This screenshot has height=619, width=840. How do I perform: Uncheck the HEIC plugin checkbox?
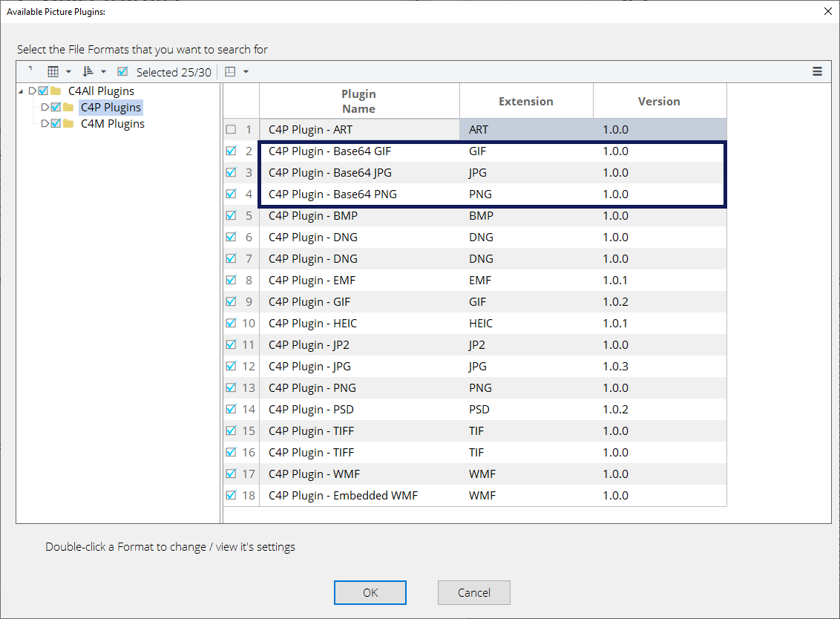[x=231, y=323]
